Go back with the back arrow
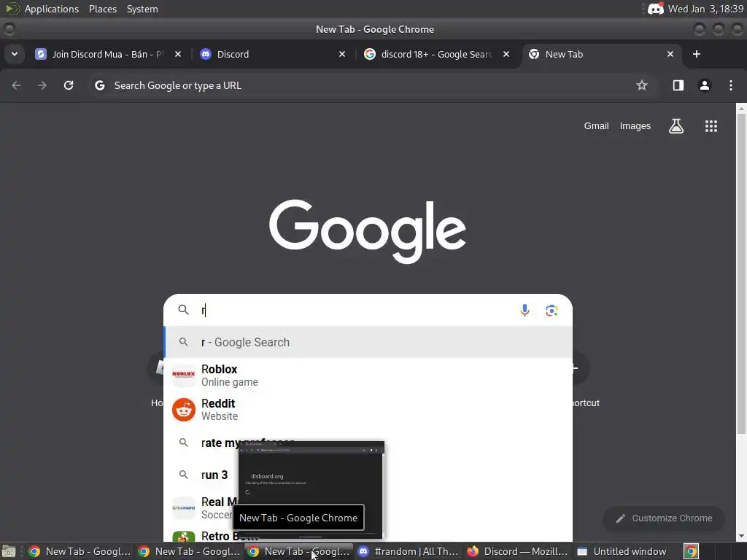The height and width of the screenshot is (560, 747). pyautogui.click(x=16, y=85)
